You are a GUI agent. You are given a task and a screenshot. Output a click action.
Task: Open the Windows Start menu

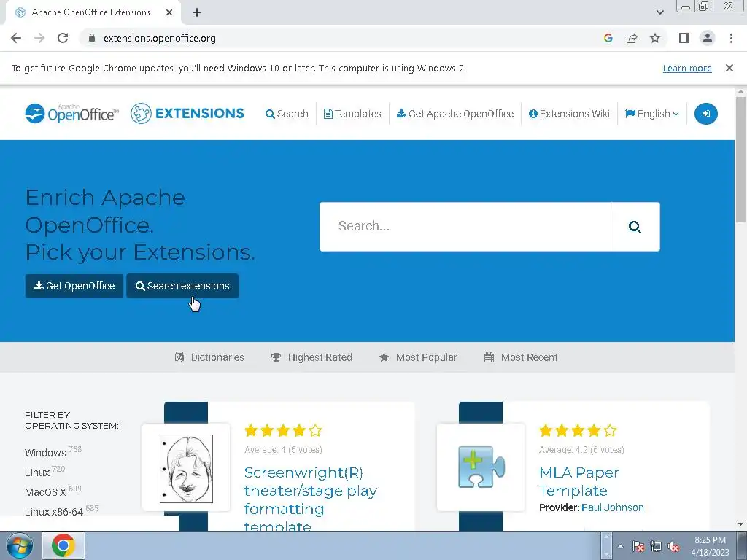[19, 545]
